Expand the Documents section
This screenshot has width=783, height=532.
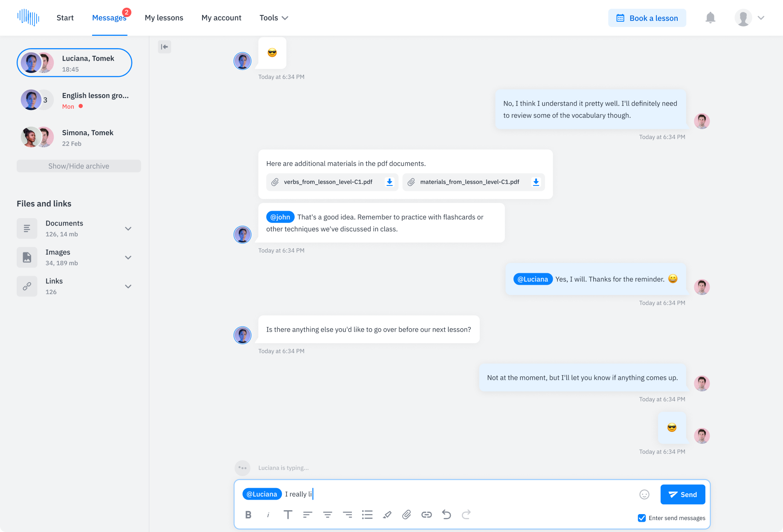pos(128,228)
